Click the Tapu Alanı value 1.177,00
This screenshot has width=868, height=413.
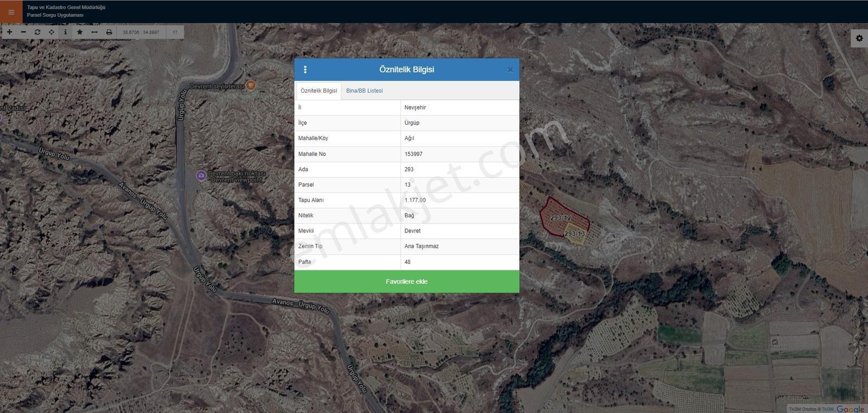[415, 200]
